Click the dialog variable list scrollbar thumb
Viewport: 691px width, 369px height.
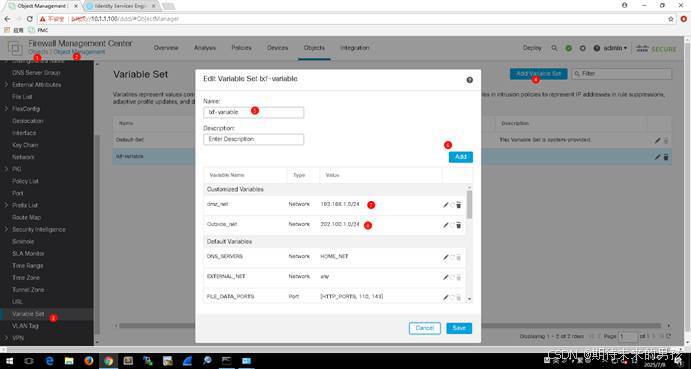(469, 204)
